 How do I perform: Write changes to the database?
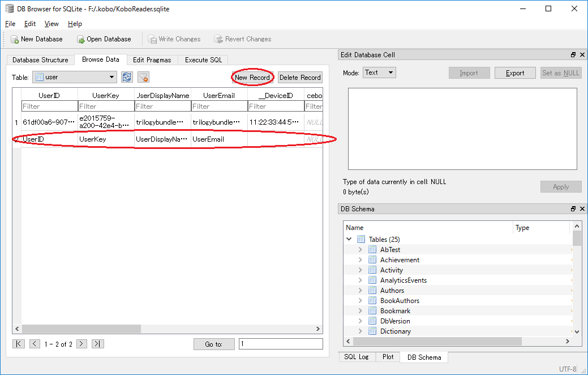tap(174, 39)
